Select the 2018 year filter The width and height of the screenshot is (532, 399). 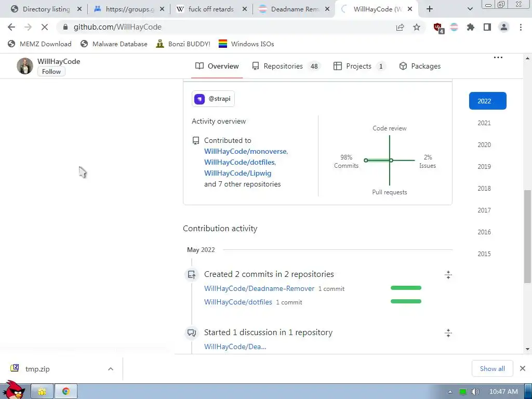pos(484,188)
